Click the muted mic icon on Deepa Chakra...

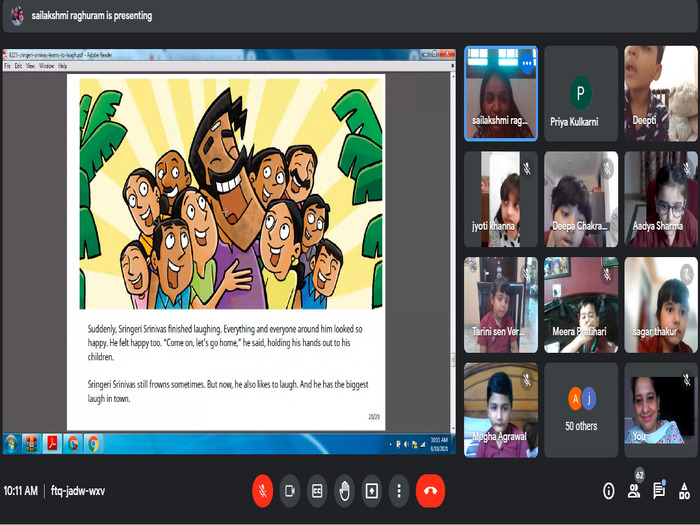click(x=607, y=169)
